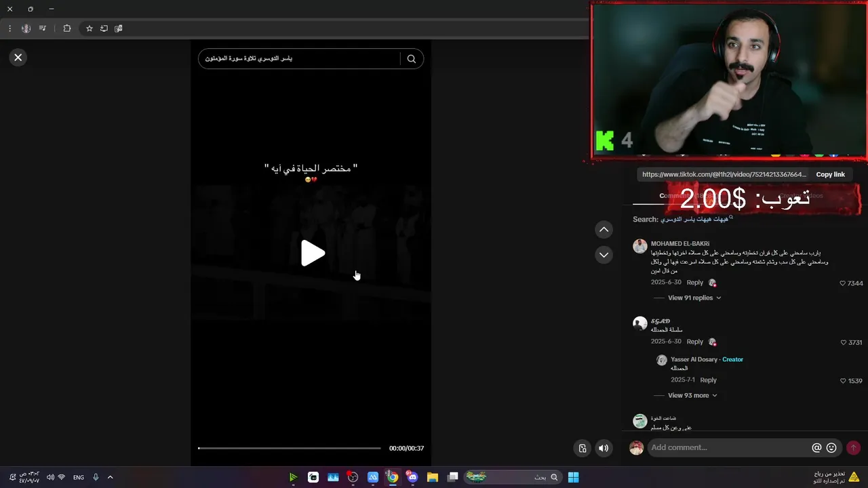This screenshot has width=868, height=488.
Task: Click the taskbar search box
Action: pos(513,477)
